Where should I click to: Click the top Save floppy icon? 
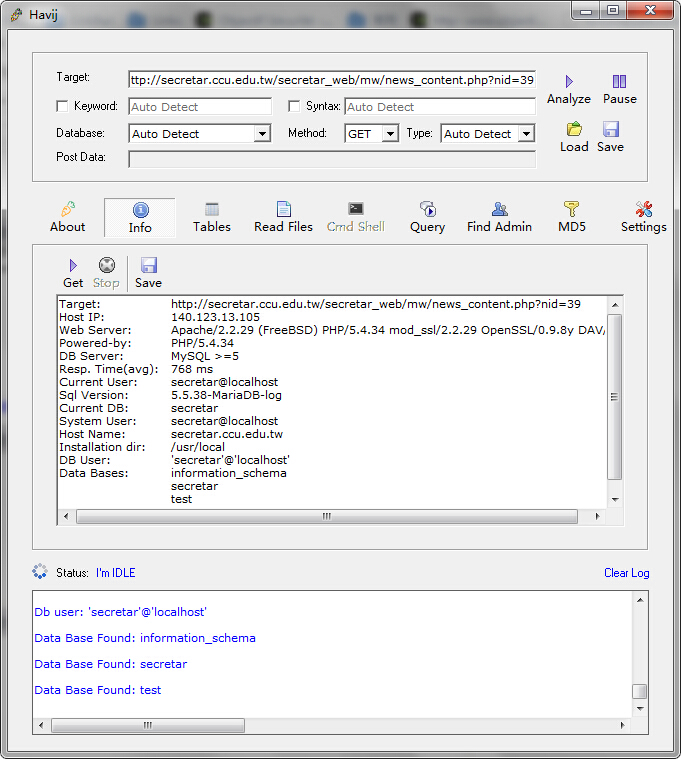[x=610, y=129]
